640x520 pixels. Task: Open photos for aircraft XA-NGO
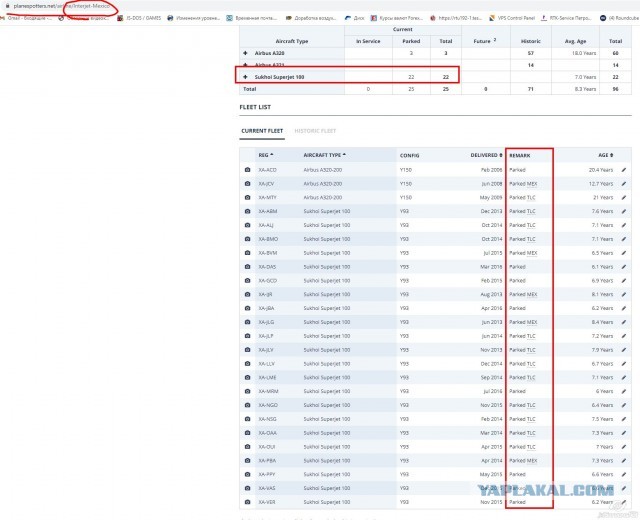247,405
